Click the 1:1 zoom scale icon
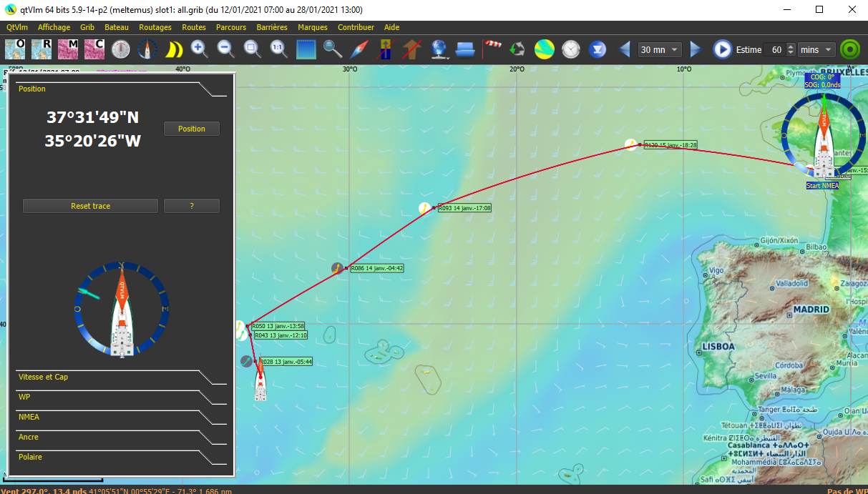Viewport: 868px width, 494px height. pyautogui.click(x=278, y=49)
